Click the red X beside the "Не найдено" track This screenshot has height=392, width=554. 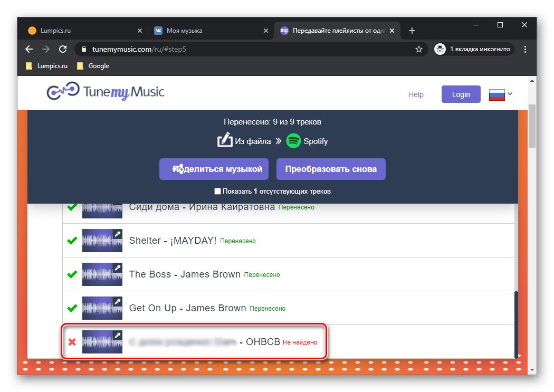pos(72,342)
